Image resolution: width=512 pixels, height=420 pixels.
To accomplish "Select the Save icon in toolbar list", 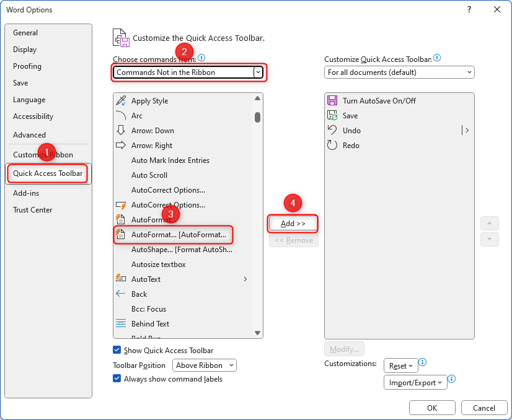I will coord(332,115).
